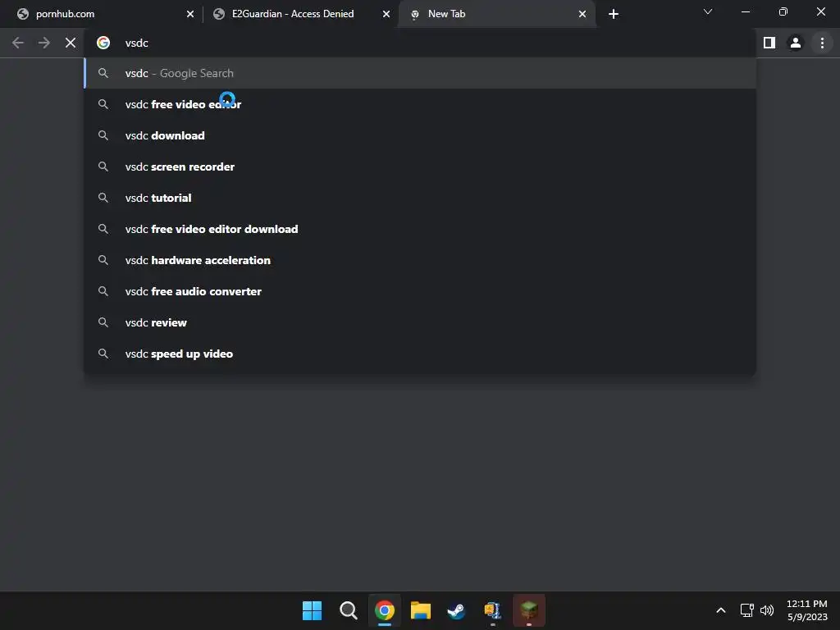Open the Chrome profile menu

[796, 43]
